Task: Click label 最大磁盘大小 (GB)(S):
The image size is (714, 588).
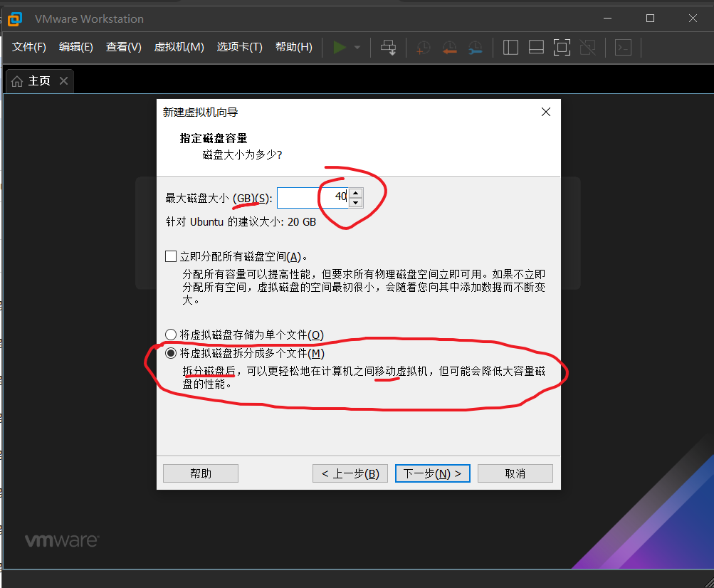Action: tap(219, 198)
